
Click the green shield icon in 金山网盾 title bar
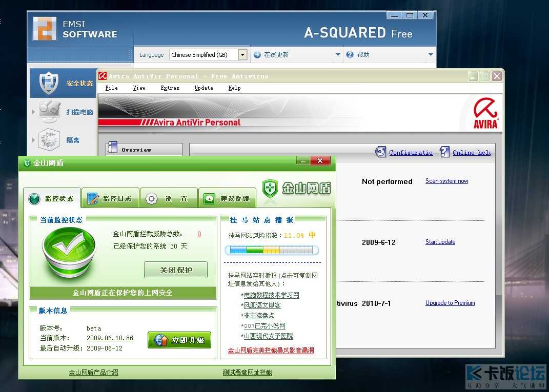27,163
